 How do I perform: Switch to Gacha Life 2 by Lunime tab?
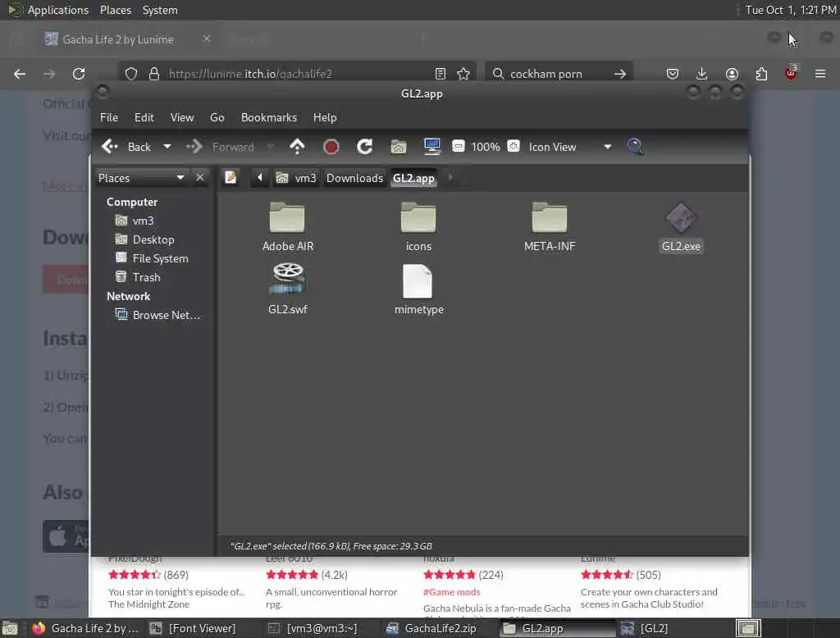pyautogui.click(x=118, y=39)
